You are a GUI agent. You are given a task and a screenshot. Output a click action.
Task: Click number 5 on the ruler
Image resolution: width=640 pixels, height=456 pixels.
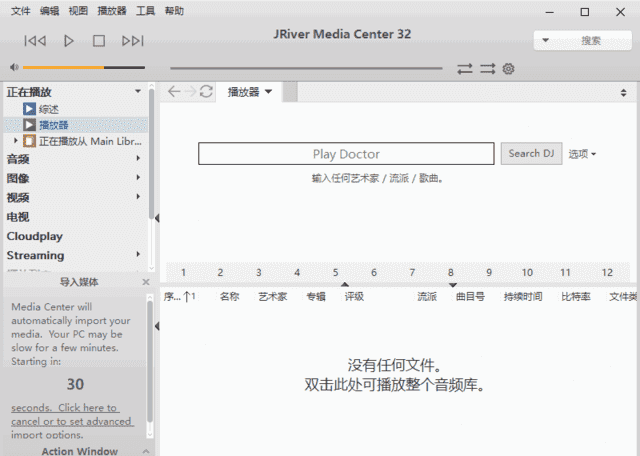pos(336,272)
